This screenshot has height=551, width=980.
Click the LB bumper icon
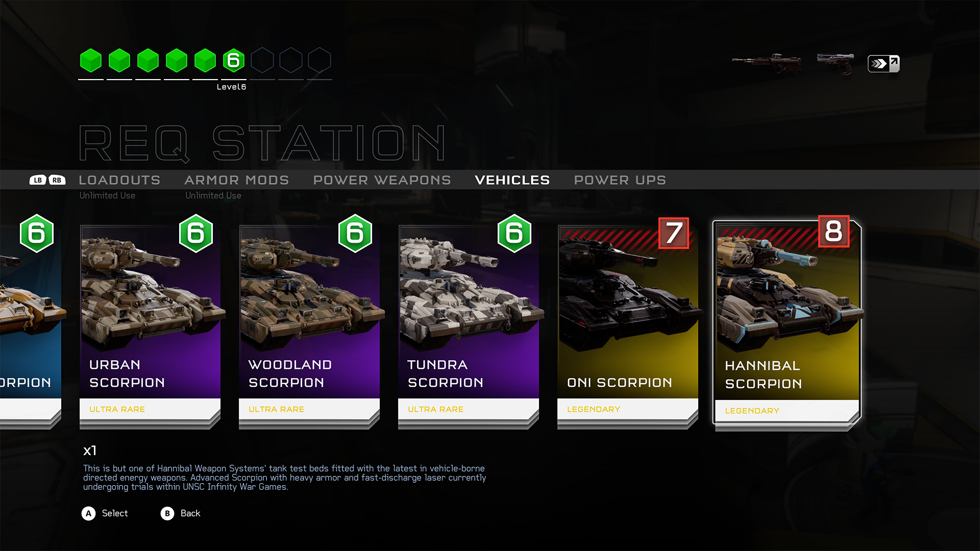38,180
